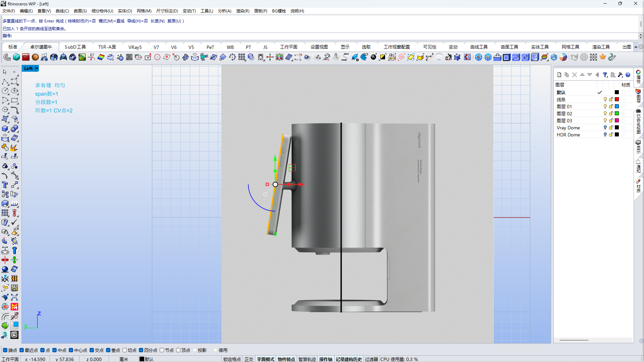Open the Left viewport title dropdown arrow
Viewport: 644px width, 362px height.
37,68
